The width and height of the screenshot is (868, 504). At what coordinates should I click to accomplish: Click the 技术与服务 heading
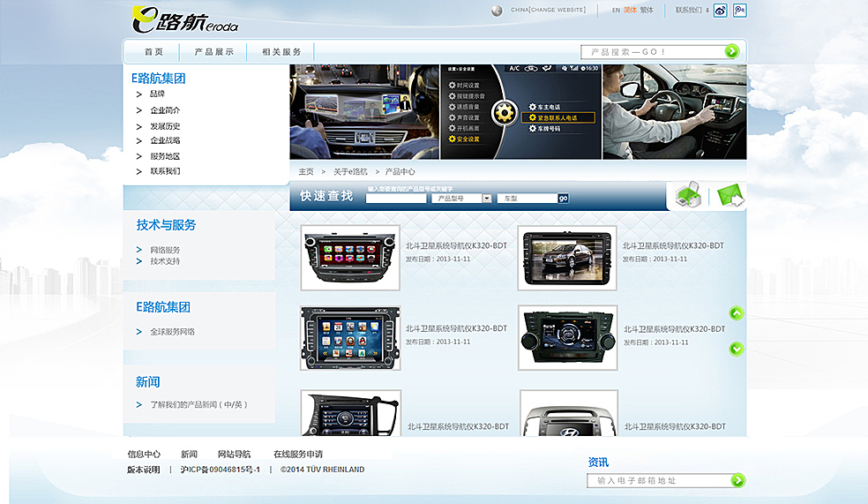coord(166,225)
